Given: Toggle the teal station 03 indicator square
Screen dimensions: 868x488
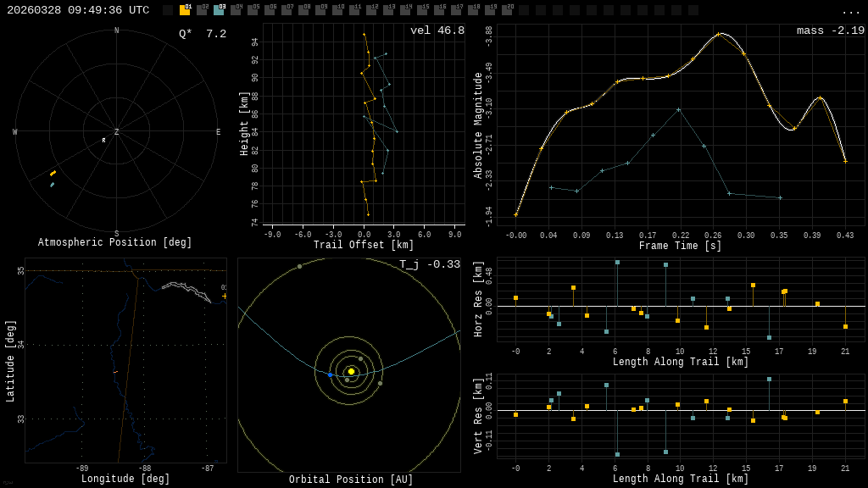Looking at the screenshot, I should [219, 10].
